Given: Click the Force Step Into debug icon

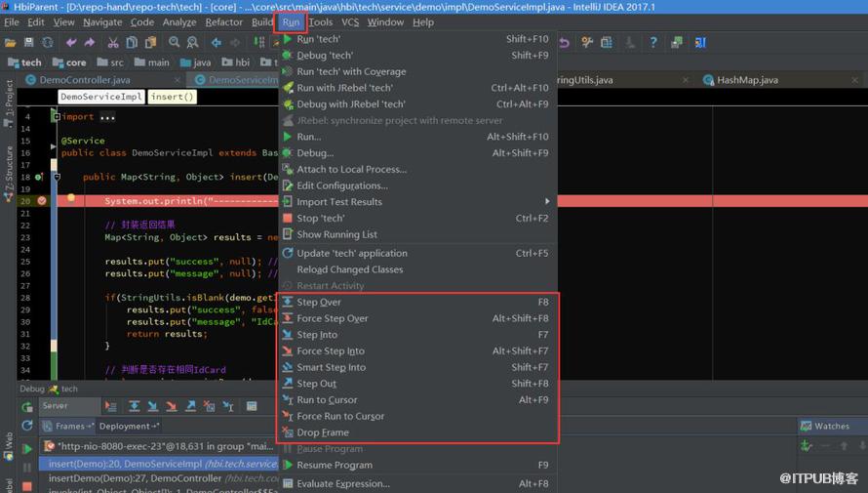Looking at the screenshot, I should pyautogui.click(x=172, y=406).
